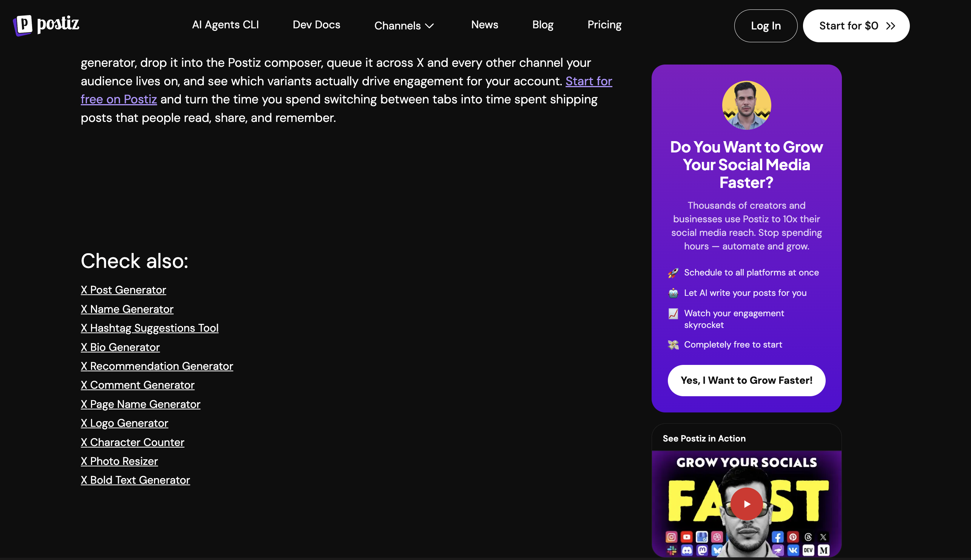Screen dimensions: 971x560
Task: Open the X Bold Text Generator link
Action: [x=136, y=480]
